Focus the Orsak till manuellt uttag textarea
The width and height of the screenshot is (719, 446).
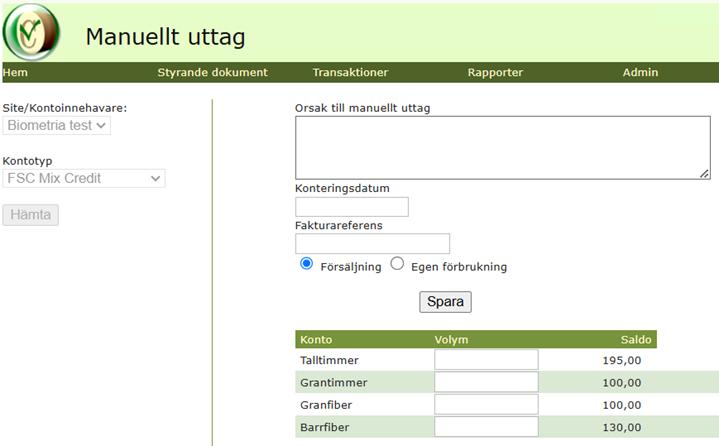point(503,148)
